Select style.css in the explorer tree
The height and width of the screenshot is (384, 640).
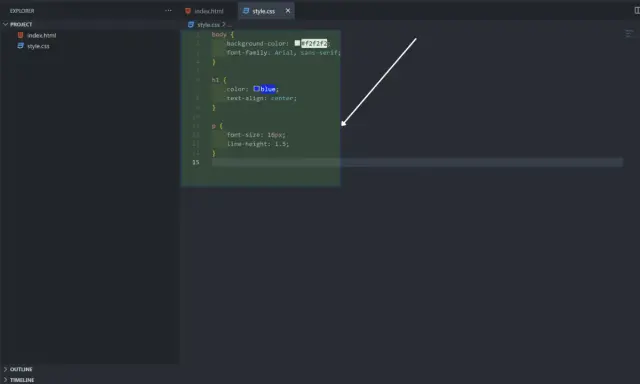pyautogui.click(x=38, y=47)
